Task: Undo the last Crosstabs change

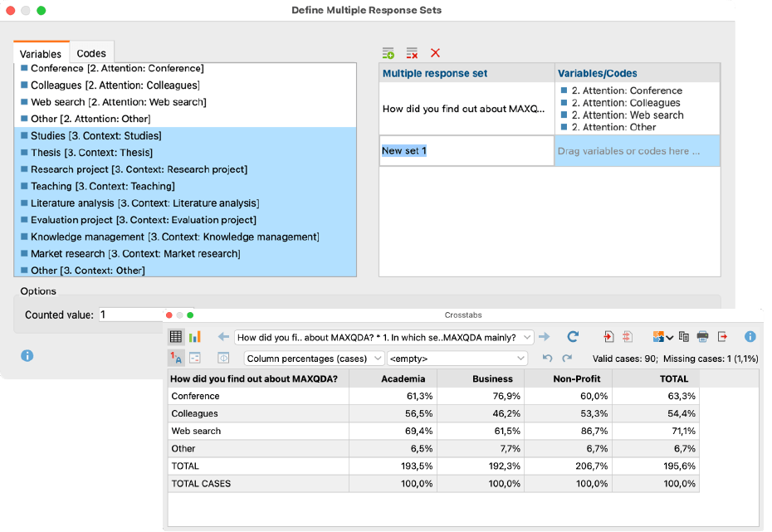Action: tap(547, 358)
